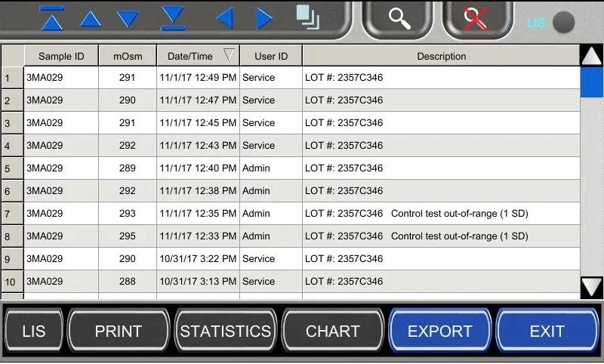Click Sample ID 3MA029 in row 1
The image size is (604, 364).
pos(61,78)
